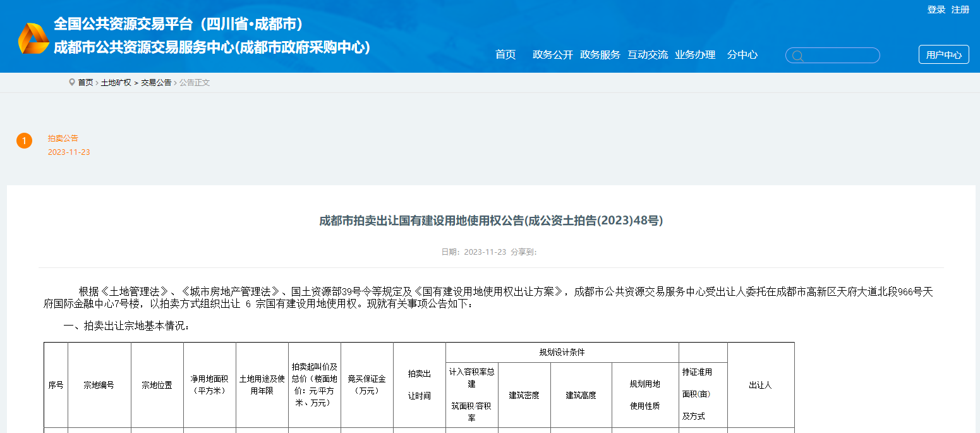Screen dimensions: 980x433
Task: Focus the header search input field
Action: 833,56
